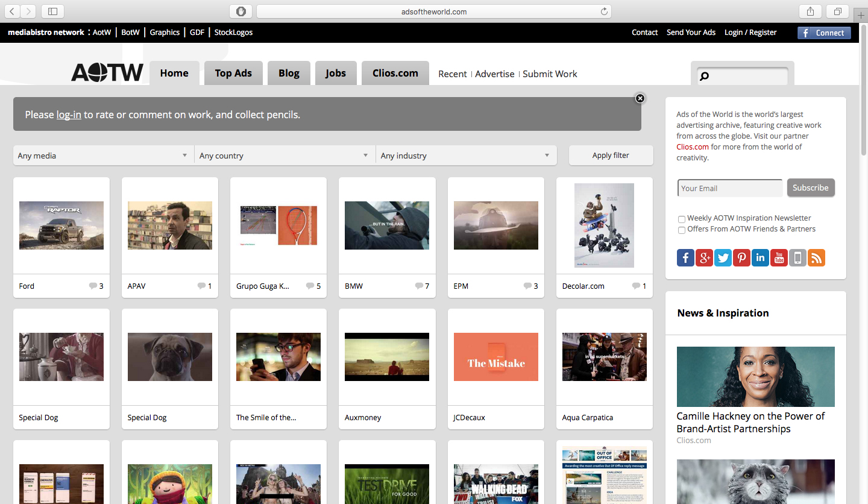Click the Apply filter button
The image size is (868, 504).
pyautogui.click(x=611, y=155)
